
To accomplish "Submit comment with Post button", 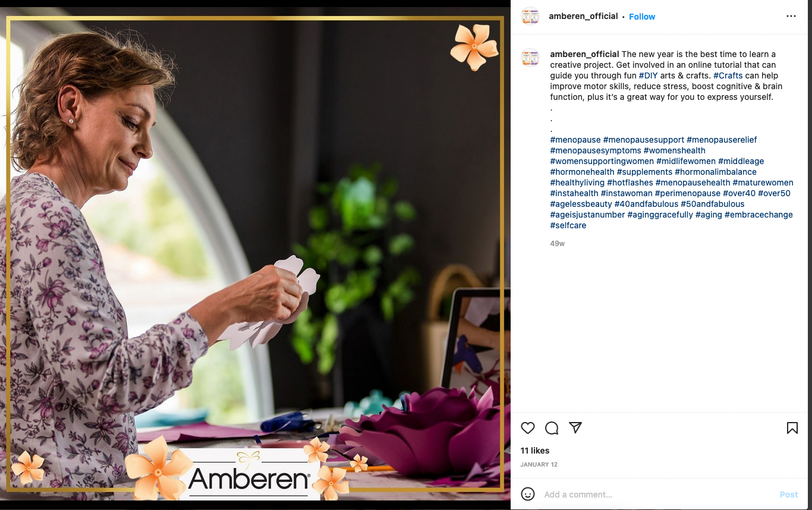I will 789,495.
